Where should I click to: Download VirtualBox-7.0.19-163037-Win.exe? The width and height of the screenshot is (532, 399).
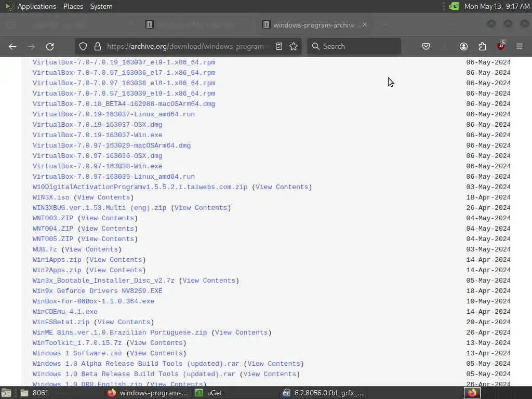(97, 135)
